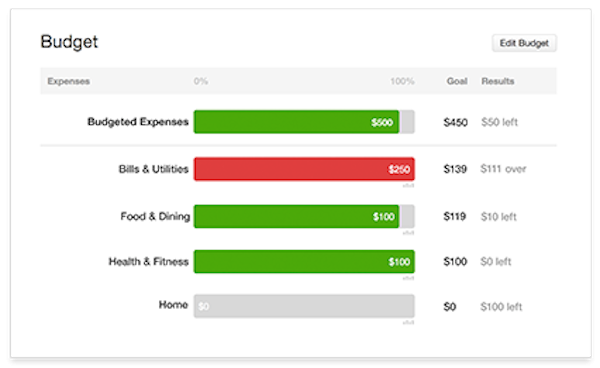Click the $111 over result text

[503, 169]
